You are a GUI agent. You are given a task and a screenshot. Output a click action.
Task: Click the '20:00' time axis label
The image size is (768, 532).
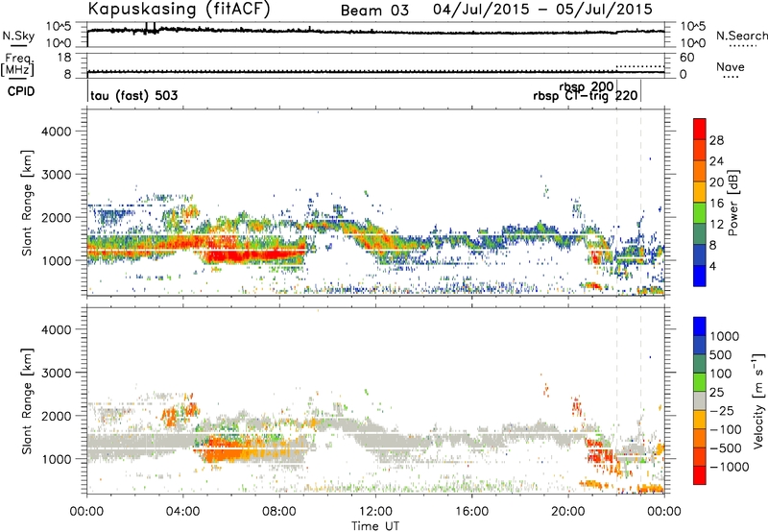point(568,512)
